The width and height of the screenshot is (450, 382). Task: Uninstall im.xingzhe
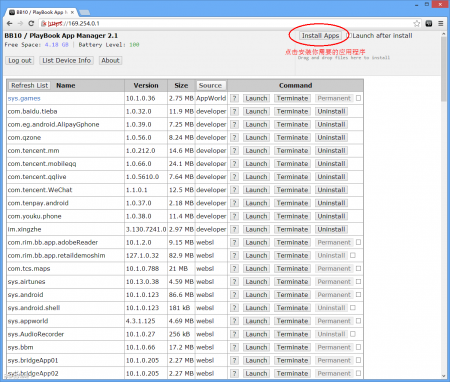point(331,229)
